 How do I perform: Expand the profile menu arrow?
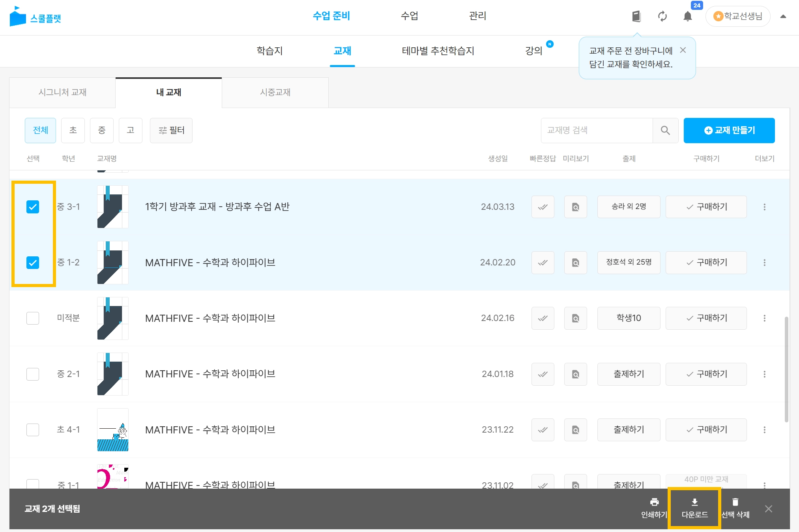click(x=783, y=17)
